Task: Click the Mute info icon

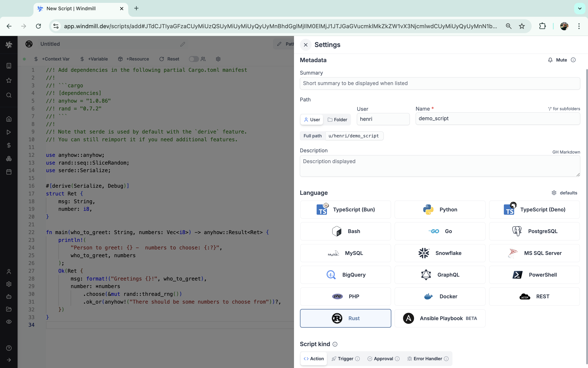Action: coord(573,60)
